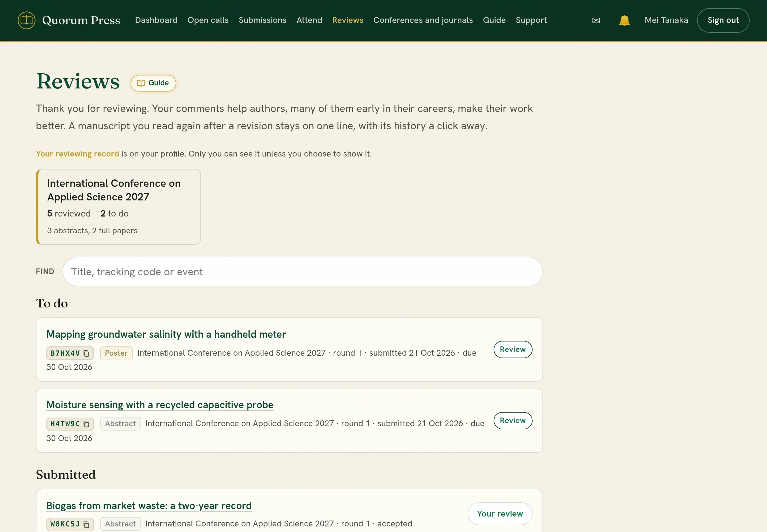Image resolution: width=767 pixels, height=532 pixels.
Task: Open the mail envelope icon in the header
Action: (x=596, y=20)
